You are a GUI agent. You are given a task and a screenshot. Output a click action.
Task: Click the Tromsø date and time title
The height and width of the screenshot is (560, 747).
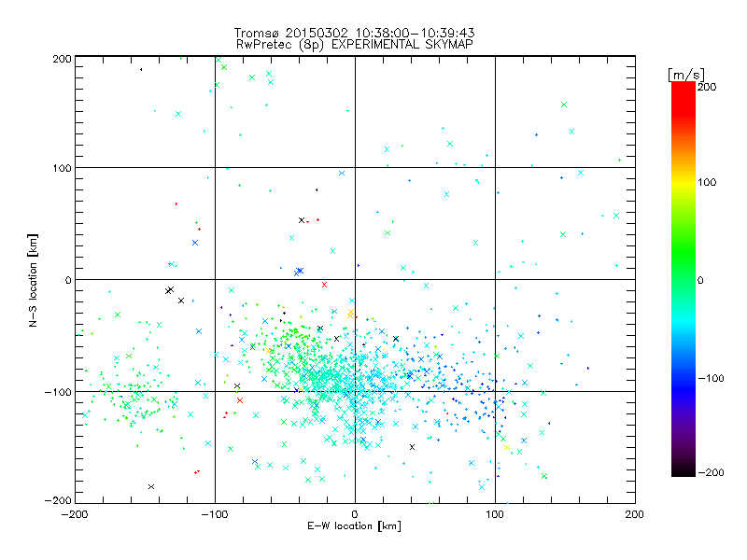tap(355, 33)
